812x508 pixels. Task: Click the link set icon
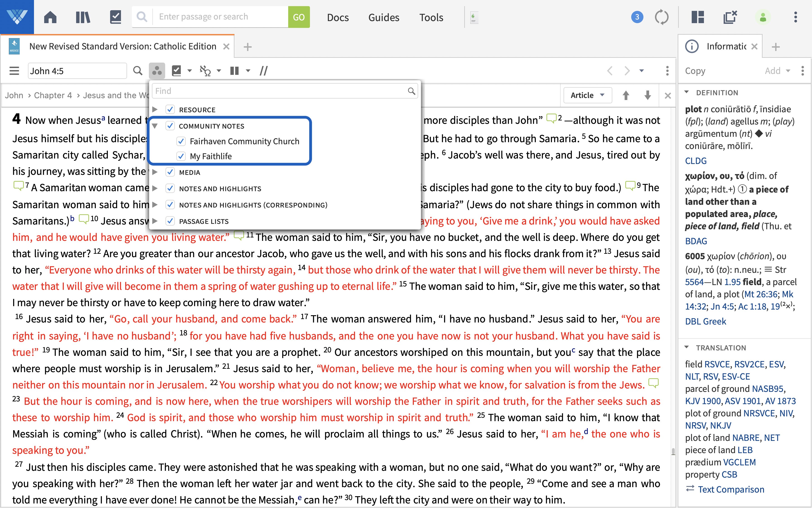205,71
